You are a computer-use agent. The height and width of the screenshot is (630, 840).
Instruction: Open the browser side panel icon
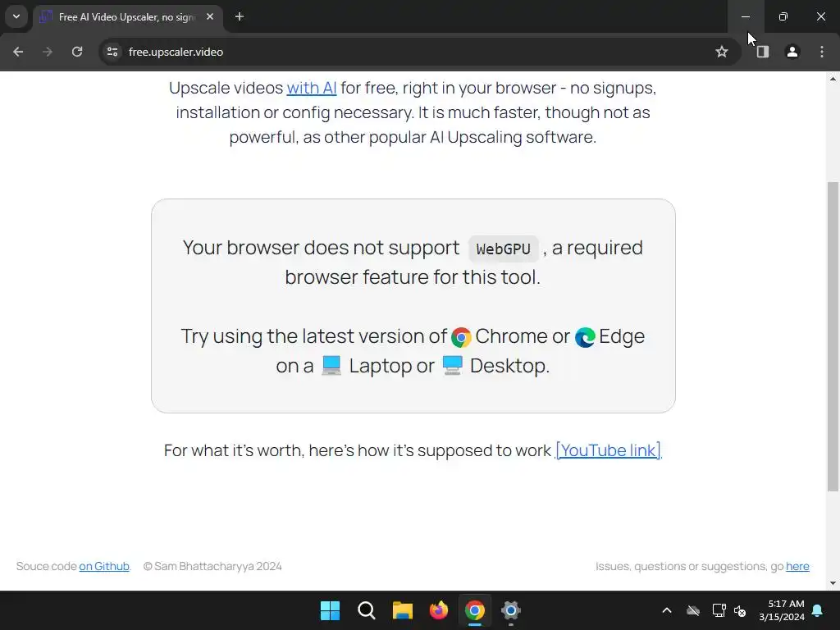click(x=762, y=52)
